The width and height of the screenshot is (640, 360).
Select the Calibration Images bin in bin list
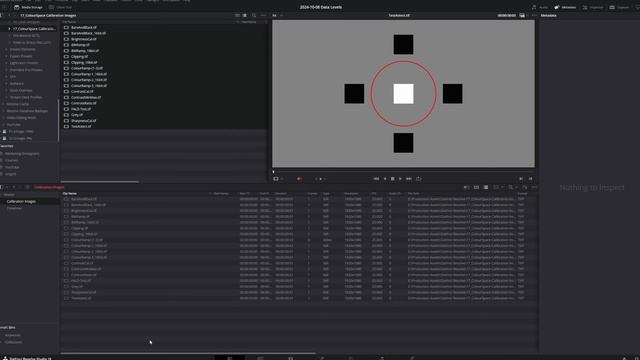tap(21, 202)
